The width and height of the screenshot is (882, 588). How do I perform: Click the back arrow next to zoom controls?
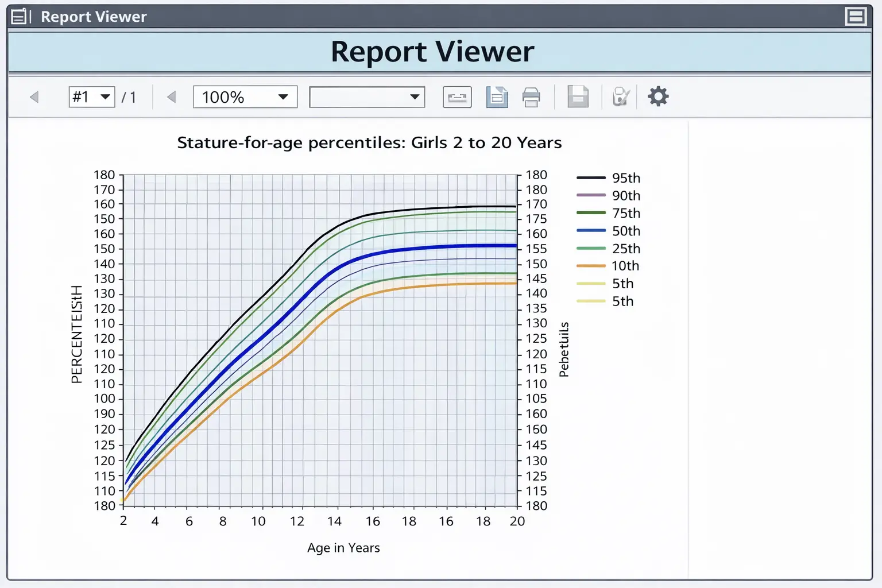[x=171, y=96]
